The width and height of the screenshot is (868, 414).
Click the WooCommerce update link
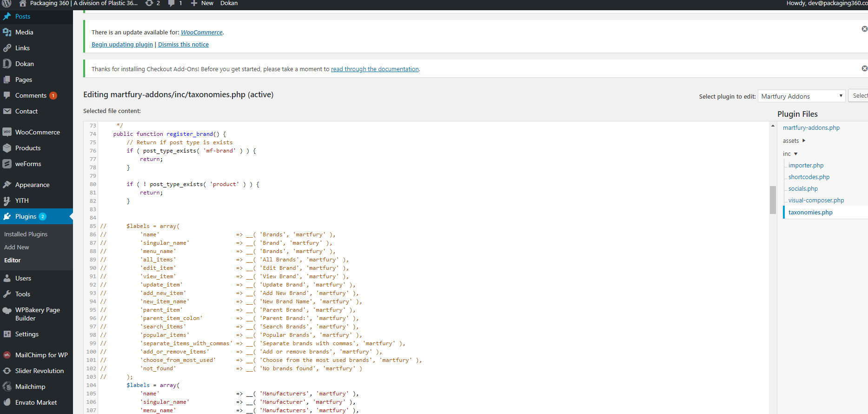pos(202,32)
